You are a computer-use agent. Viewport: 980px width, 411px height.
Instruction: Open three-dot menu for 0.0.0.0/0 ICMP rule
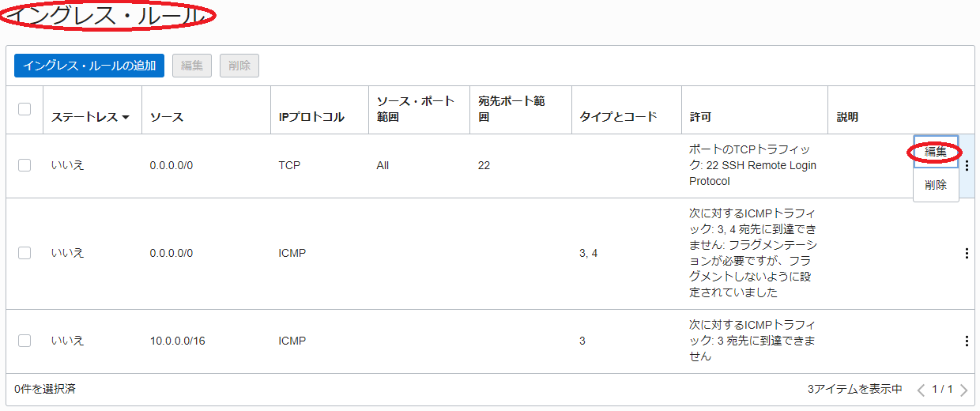pyautogui.click(x=967, y=254)
